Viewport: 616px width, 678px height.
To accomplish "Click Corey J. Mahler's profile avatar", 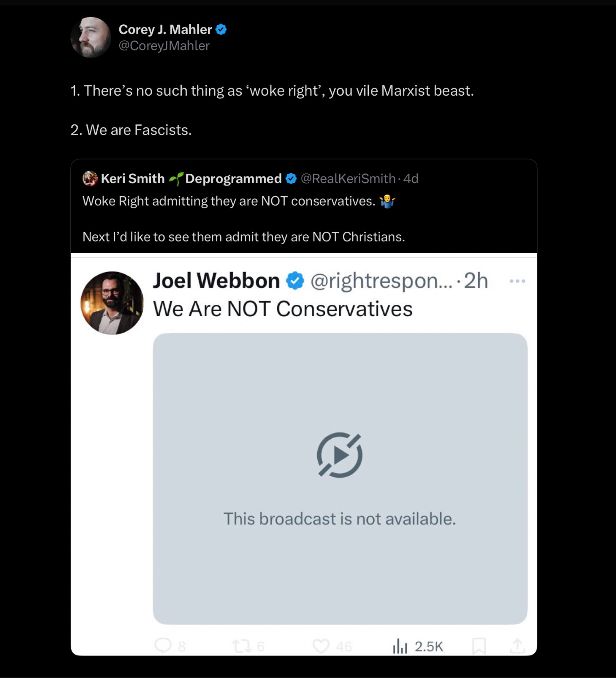I will [91, 37].
